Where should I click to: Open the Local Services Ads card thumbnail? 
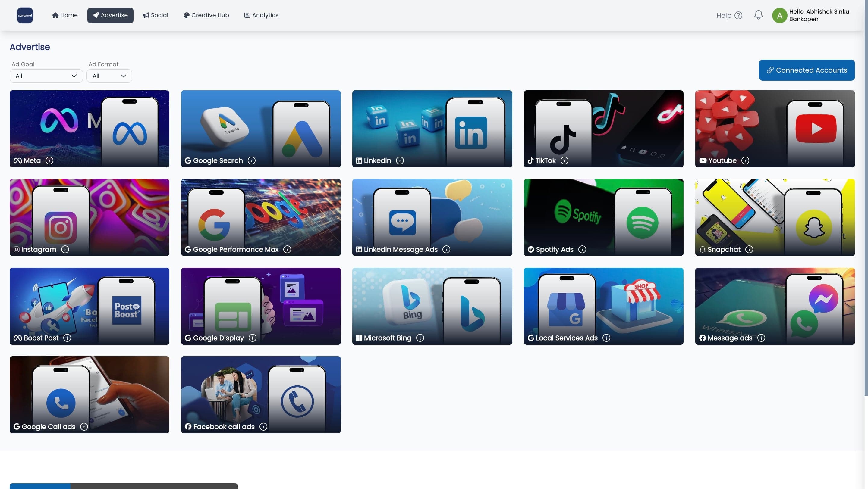[x=603, y=306]
